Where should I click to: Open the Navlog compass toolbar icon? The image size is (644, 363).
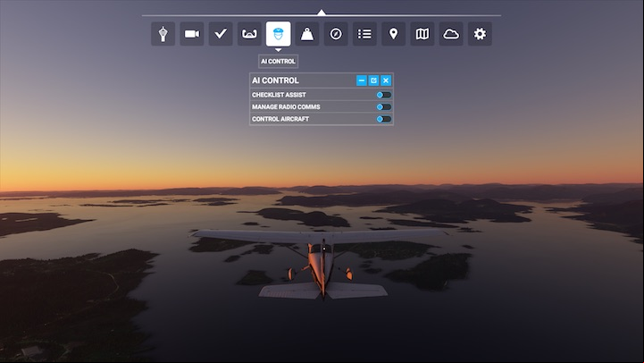(336, 34)
